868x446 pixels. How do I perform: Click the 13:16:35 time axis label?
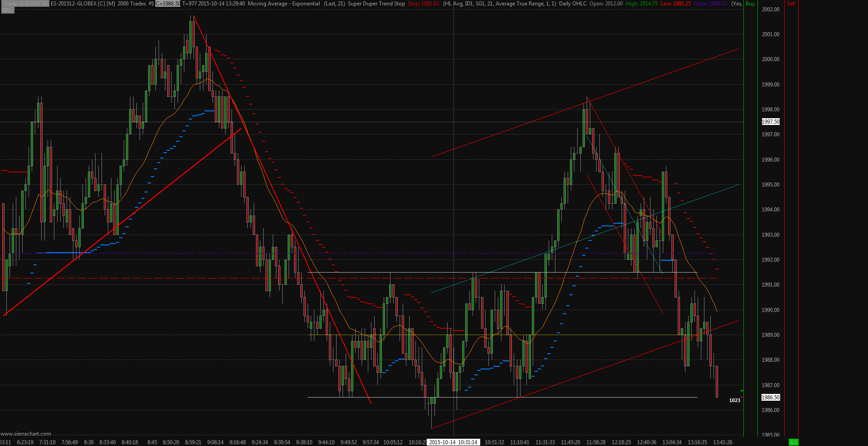coord(697,442)
